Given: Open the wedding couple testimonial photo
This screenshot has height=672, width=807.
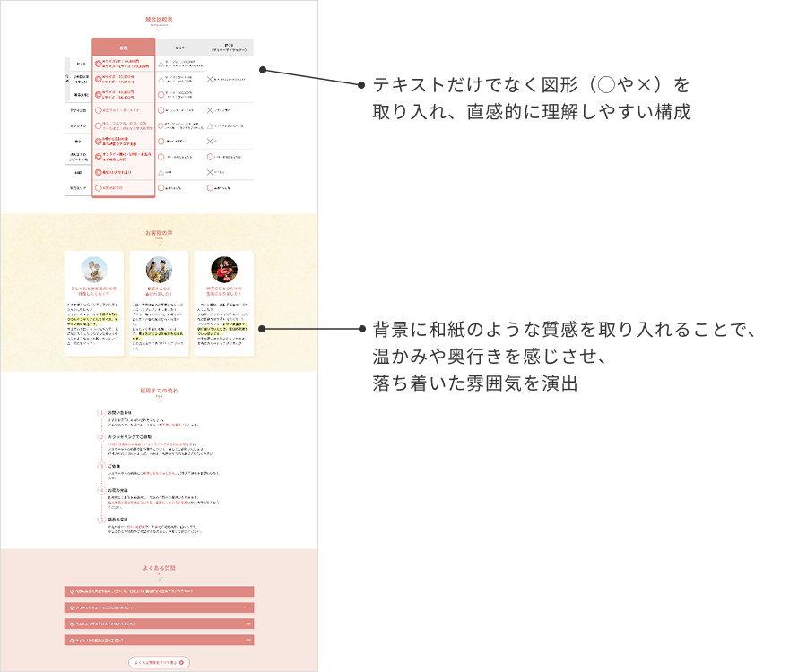Looking at the screenshot, I should coord(159,270).
